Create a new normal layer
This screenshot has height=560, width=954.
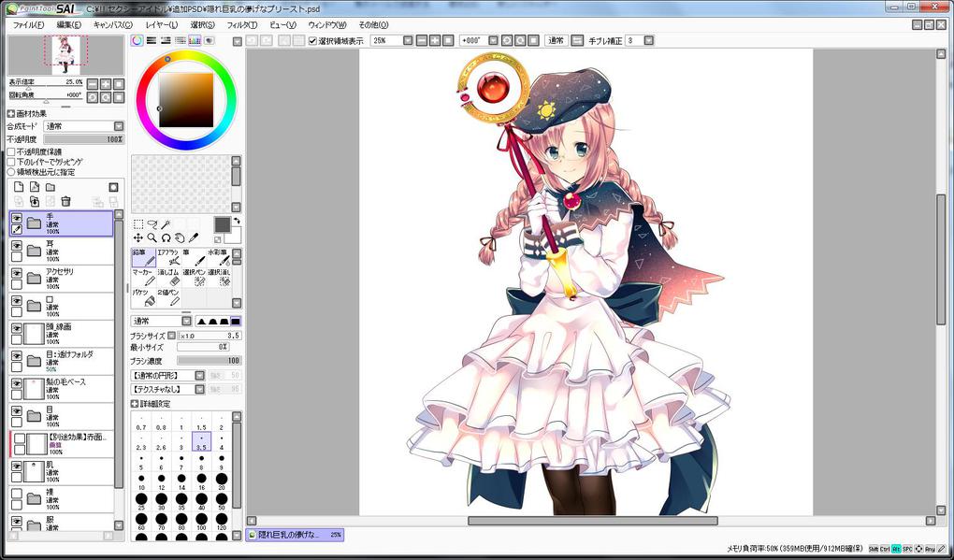click(x=19, y=187)
